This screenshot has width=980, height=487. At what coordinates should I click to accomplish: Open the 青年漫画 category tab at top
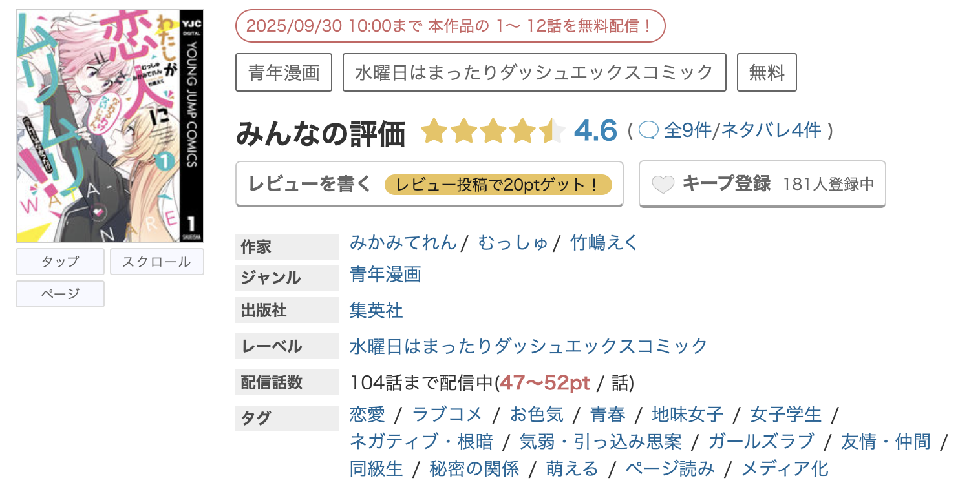pos(283,72)
